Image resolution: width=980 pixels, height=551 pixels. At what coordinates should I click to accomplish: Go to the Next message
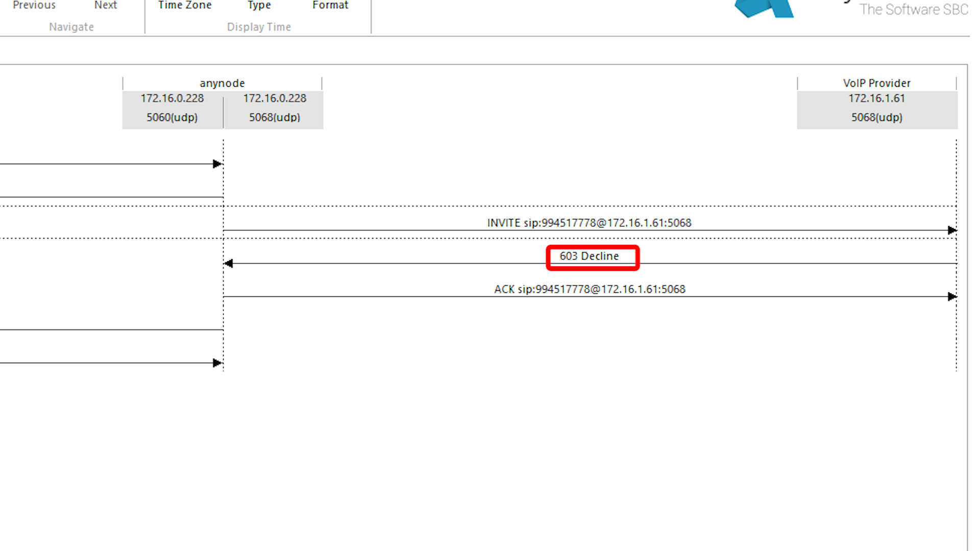pyautogui.click(x=106, y=5)
